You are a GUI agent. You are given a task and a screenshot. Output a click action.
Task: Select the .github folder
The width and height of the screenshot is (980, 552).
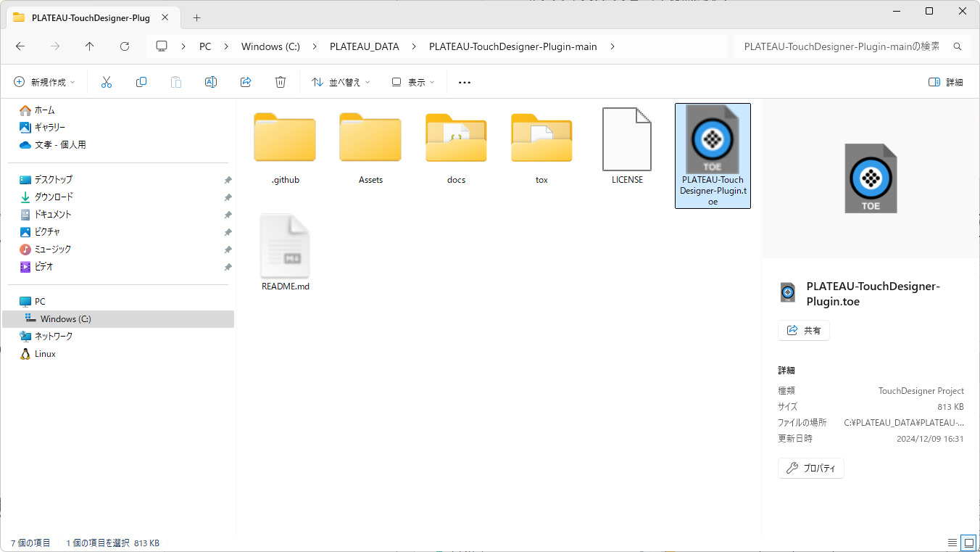[x=285, y=147]
